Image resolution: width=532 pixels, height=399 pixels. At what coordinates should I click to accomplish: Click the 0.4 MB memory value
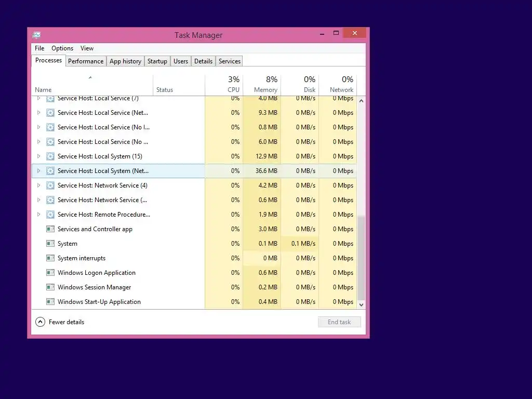point(268,302)
